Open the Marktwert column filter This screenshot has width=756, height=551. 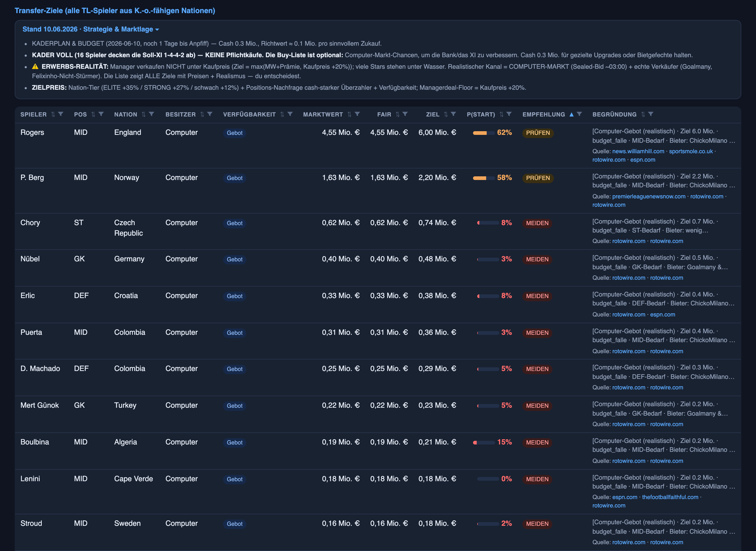click(x=357, y=114)
